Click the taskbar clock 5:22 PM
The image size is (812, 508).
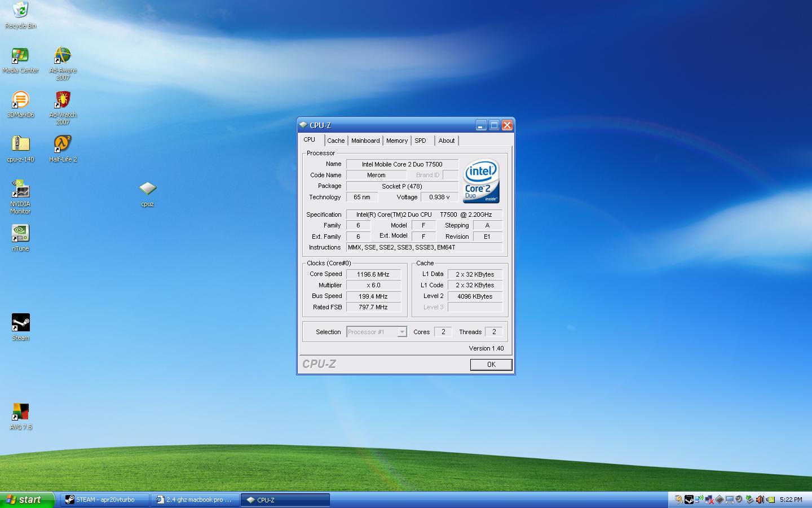pos(791,500)
